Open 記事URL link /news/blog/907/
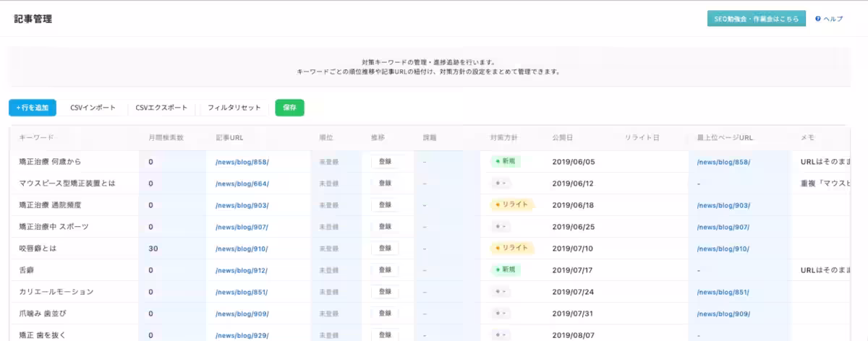 [x=242, y=227]
